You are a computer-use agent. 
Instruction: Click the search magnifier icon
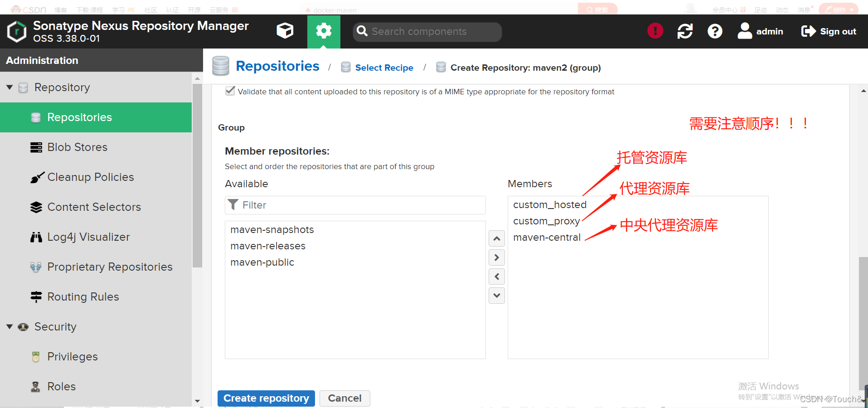(362, 31)
